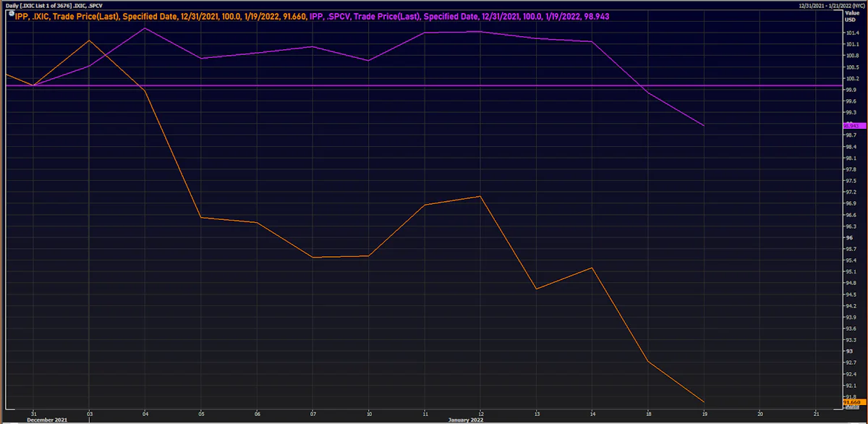Viewport: 868px width, 424px height.
Task: Click the 95.4 value on the price axis
Action: 851,260
